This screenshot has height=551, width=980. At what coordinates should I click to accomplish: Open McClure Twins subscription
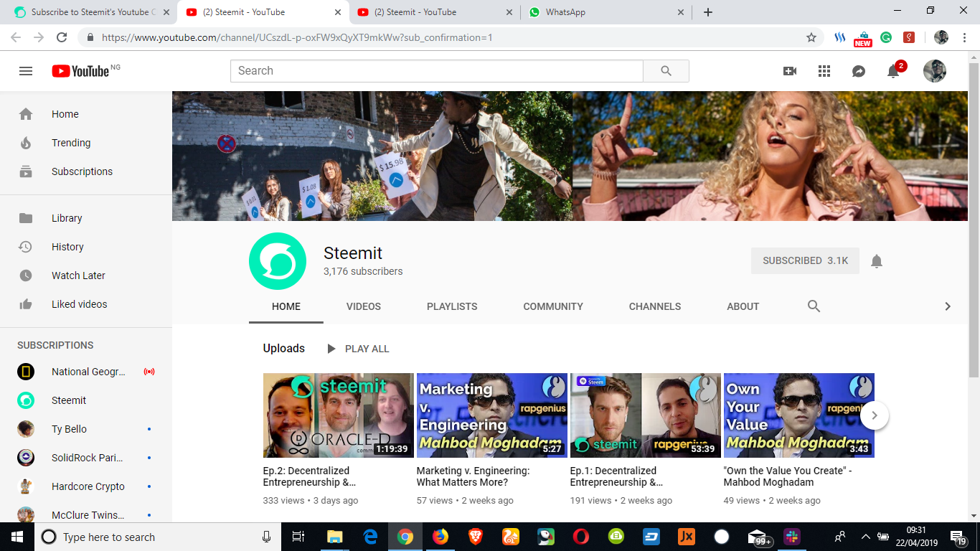pos(86,514)
